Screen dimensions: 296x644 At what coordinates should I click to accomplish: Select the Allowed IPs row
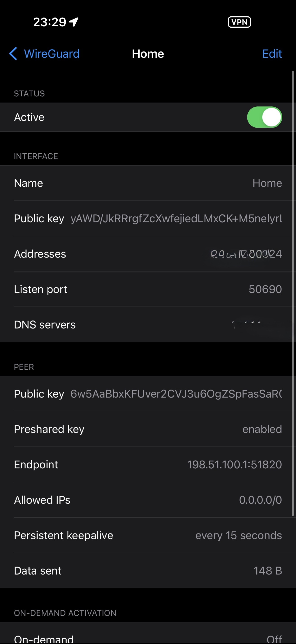tap(148, 500)
